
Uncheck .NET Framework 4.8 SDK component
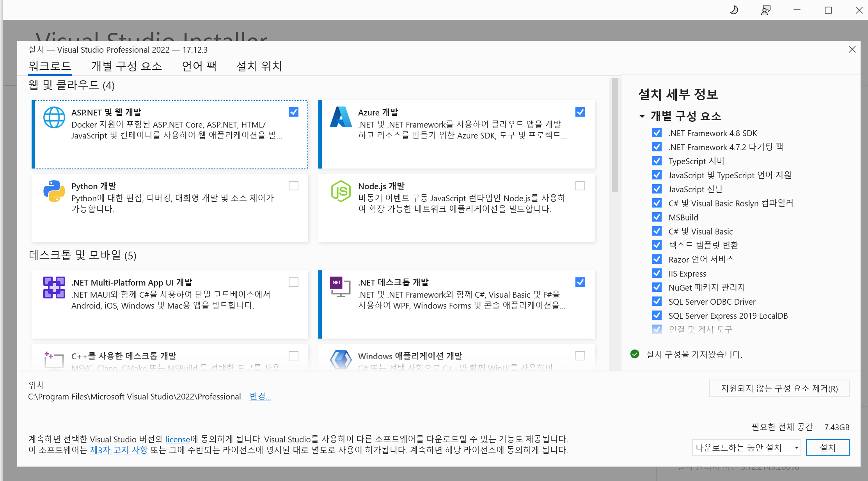(x=657, y=133)
